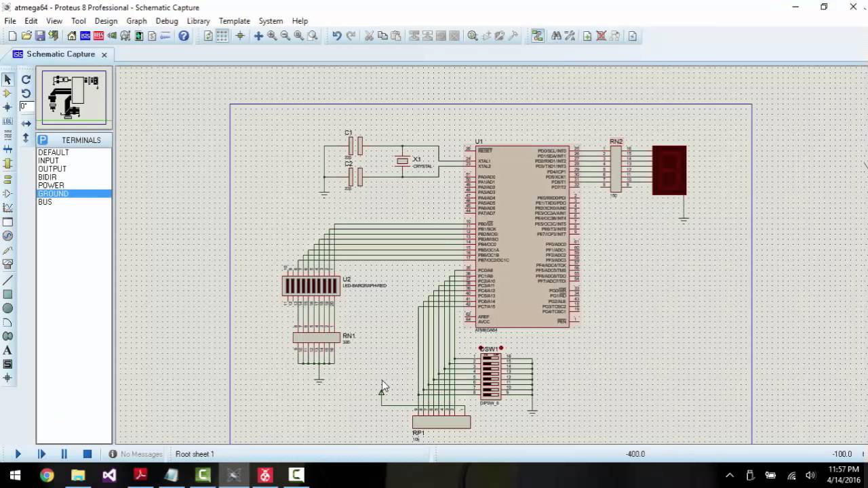Select the Graph Mode tool
868x488 pixels.
coord(8,208)
